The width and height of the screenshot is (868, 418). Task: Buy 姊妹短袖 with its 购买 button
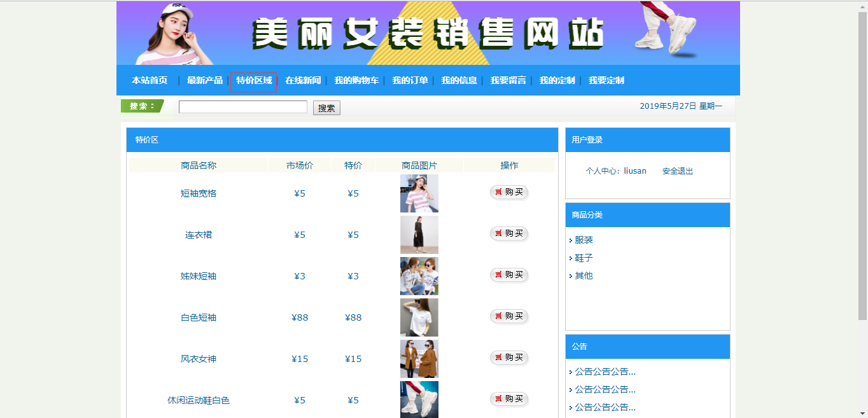(509, 275)
